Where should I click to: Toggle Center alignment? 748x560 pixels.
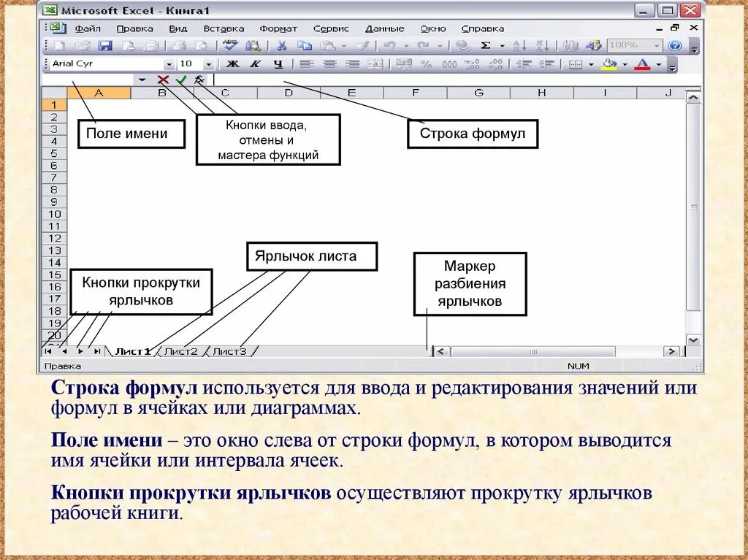[x=329, y=64]
